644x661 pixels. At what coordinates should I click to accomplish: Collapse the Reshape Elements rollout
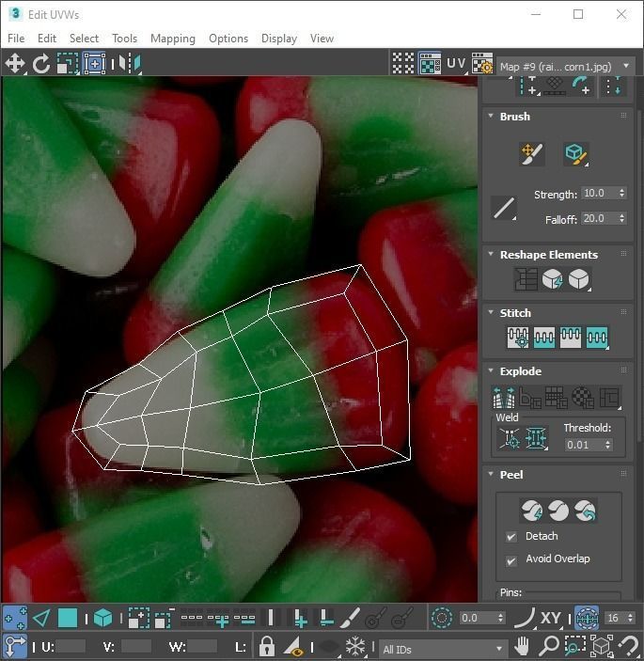491,254
